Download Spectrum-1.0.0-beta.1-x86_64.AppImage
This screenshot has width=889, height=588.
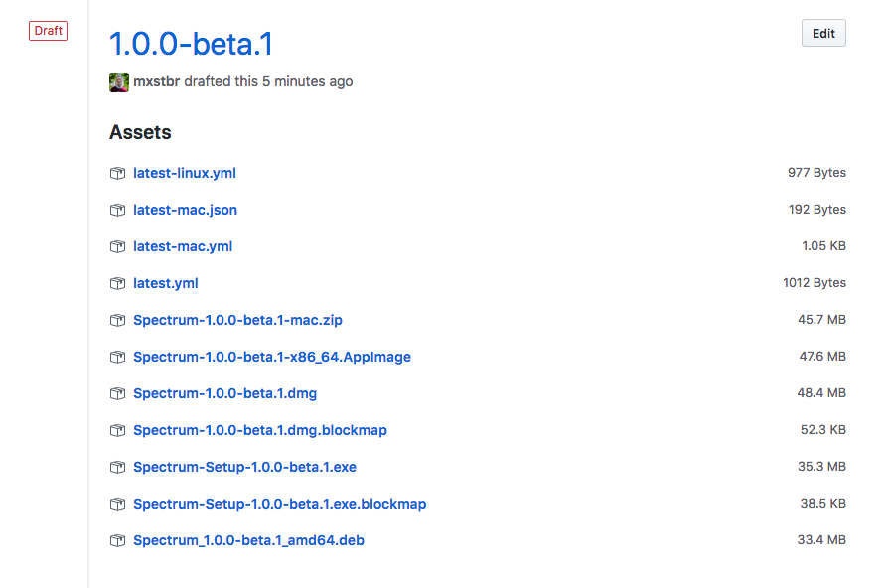[272, 357]
